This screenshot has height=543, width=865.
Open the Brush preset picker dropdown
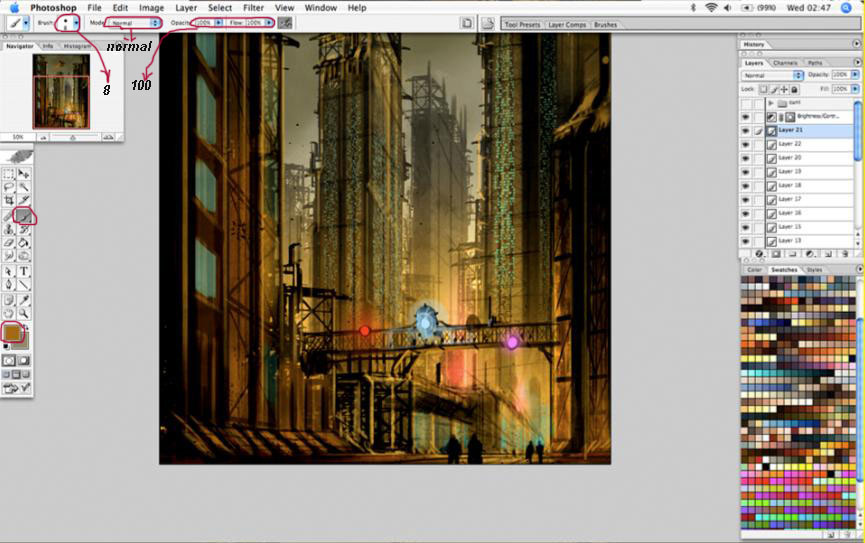(76, 23)
